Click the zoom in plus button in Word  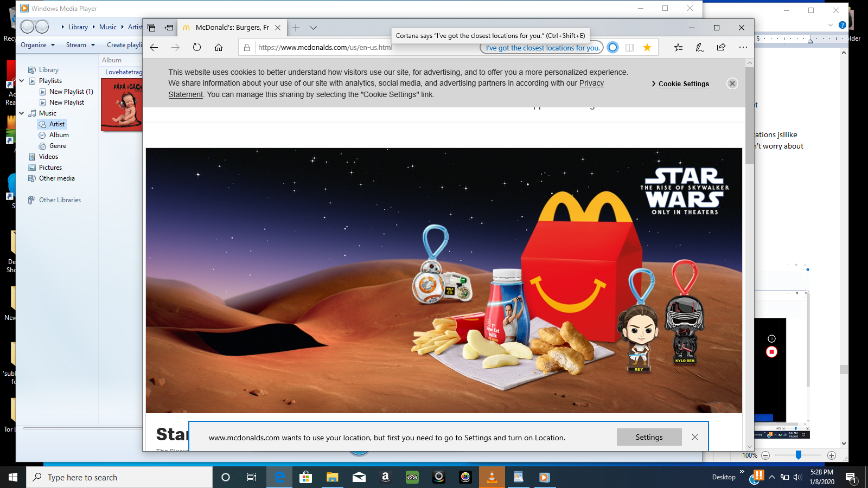tap(832, 455)
